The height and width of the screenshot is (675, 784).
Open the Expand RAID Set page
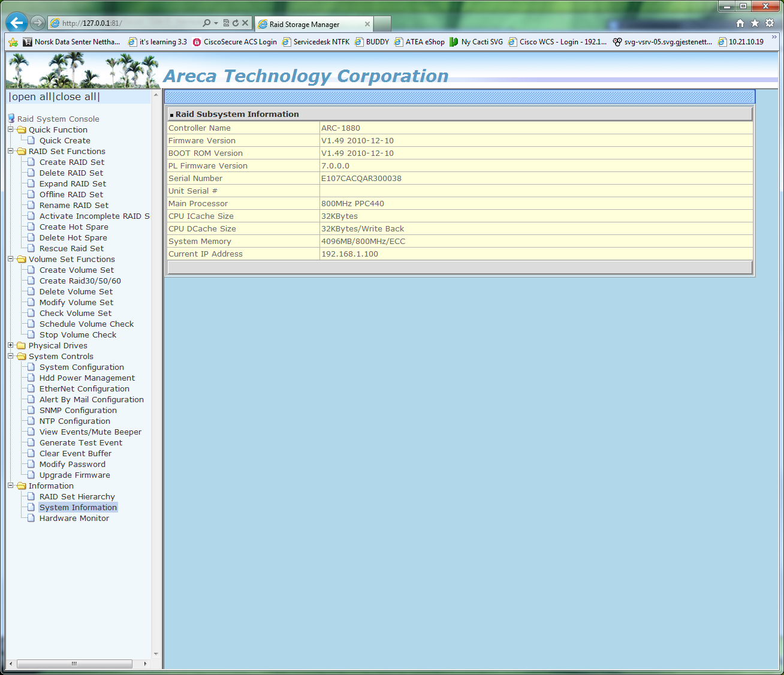pos(73,183)
